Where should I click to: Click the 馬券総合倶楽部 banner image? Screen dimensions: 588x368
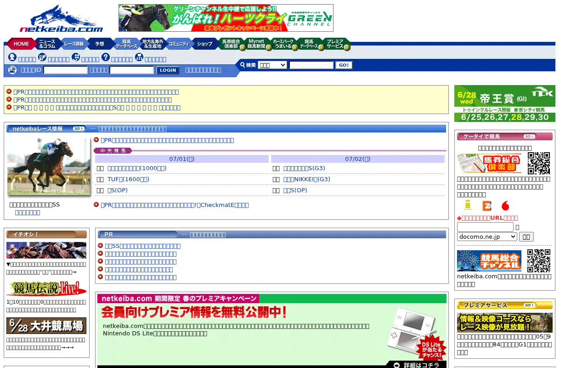pyautogui.click(x=489, y=163)
